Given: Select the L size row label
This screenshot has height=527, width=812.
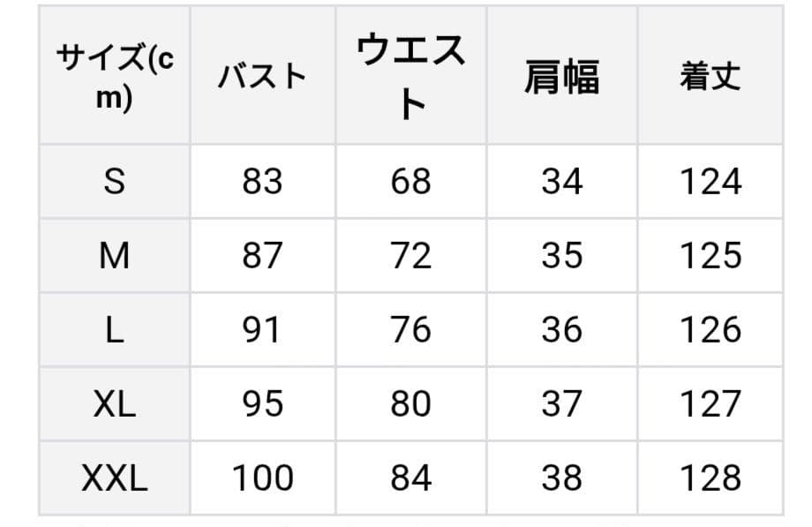Looking at the screenshot, I should pyautogui.click(x=115, y=330).
